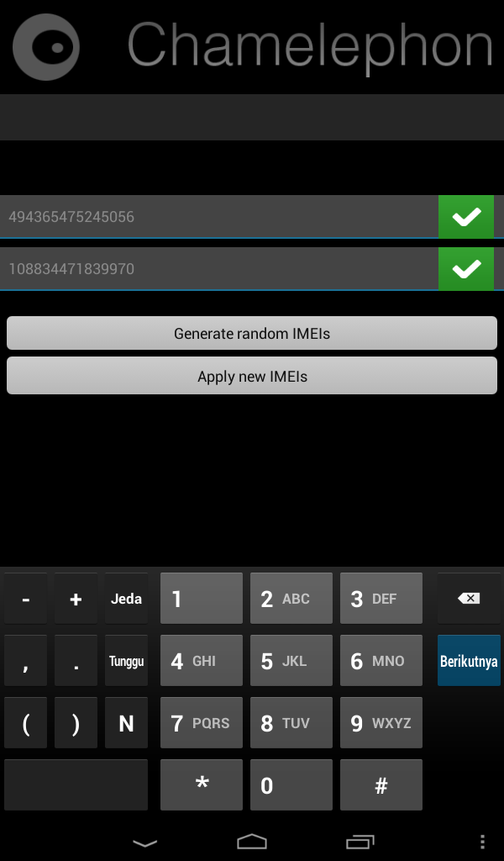This screenshot has width=504, height=861.
Task: Tap the hash # key
Action: (381, 784)
